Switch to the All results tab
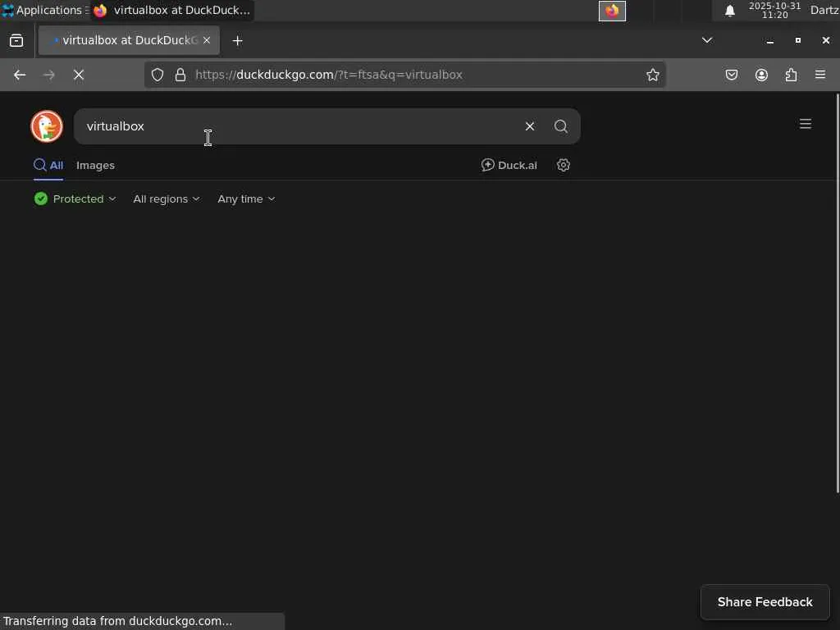This screenshot has height=630, width=840. pyautogui.click(x=48, y=165)
